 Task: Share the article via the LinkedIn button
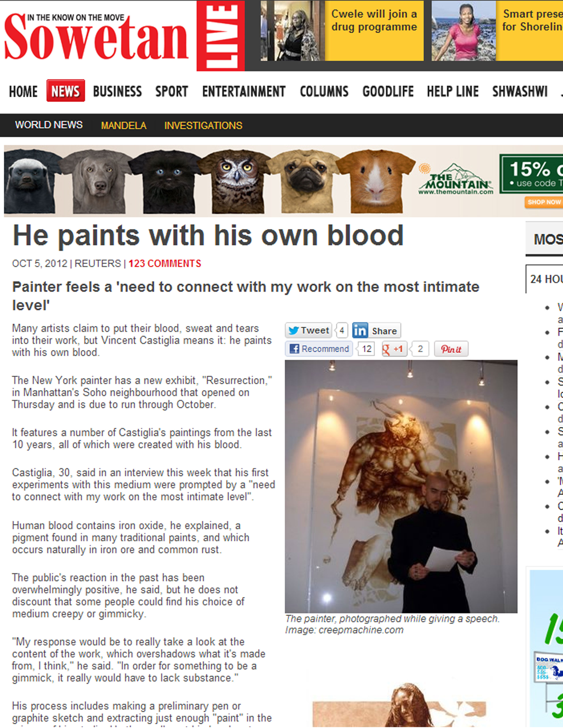[376, 330]
